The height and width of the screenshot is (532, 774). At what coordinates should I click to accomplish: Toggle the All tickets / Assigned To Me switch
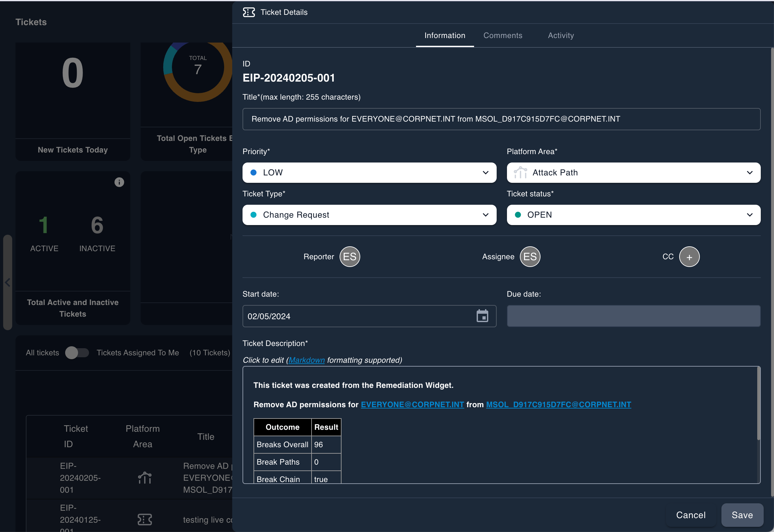point(77,353)
